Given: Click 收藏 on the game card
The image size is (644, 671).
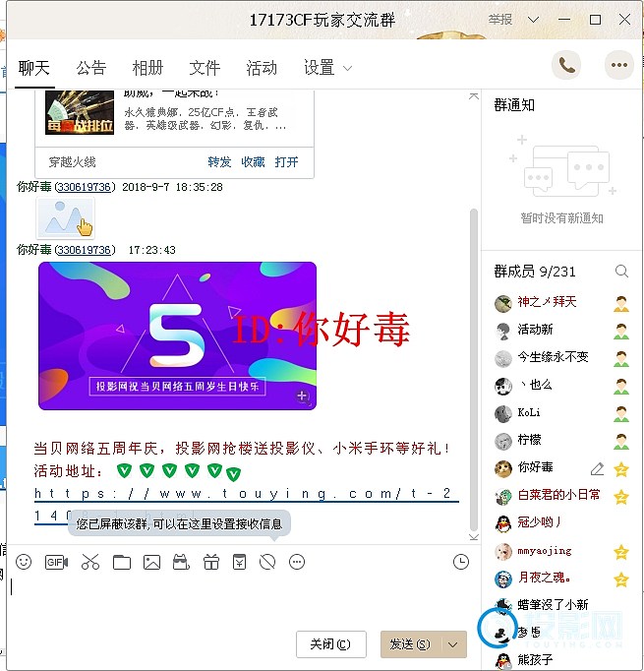Looking at the screenshot, I should [x=253, y=162].
